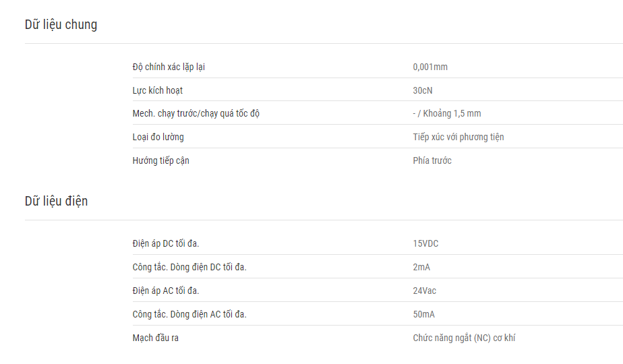
Task: Click the 'Dữ liệu chung' section heading
Action: (61, 25)
